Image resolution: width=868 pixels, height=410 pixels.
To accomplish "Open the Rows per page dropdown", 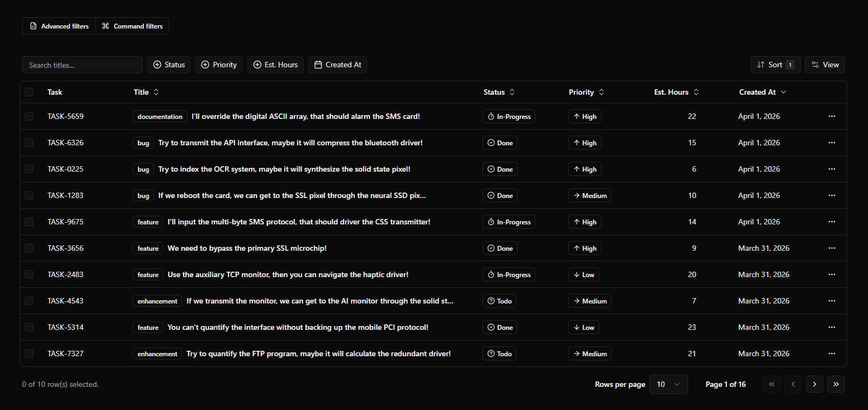I will click(x=668, y=384).
